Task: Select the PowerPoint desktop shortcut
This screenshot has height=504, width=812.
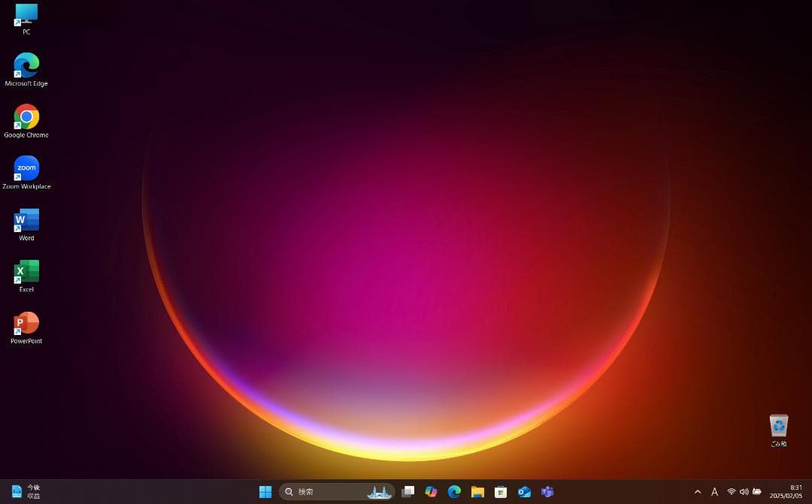Action: click(26, 324)
